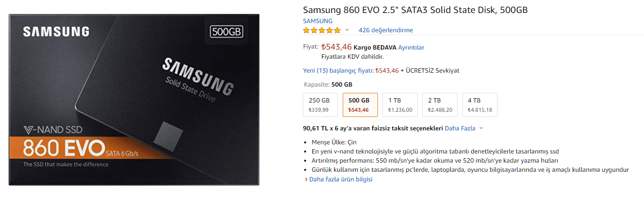Open the rating breakdown chevron beside stars
The image size is (644, 204).
click(347, 30)
